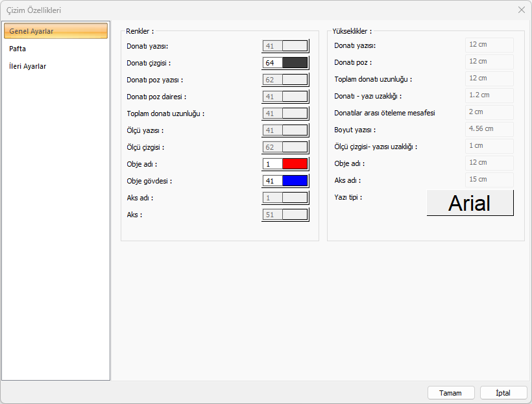532x404 pixels.
Task: Click the red Obje adı color swatch
Action: tap(295, 164)
